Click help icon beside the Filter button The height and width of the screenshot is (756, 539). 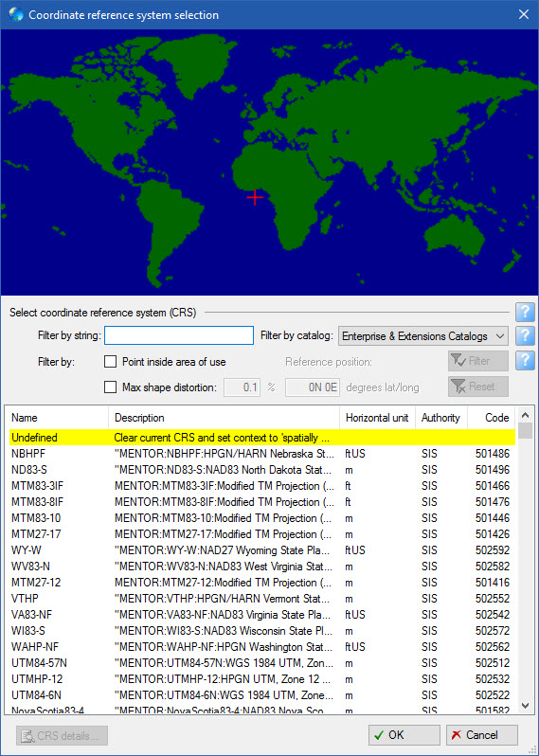525,361
